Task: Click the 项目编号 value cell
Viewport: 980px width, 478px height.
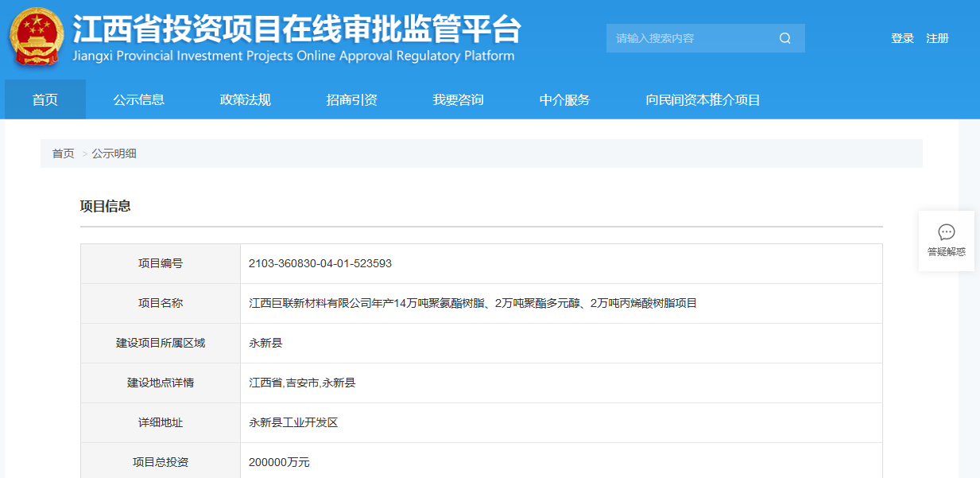Action: pyautogui.click(x=319, y=263)
